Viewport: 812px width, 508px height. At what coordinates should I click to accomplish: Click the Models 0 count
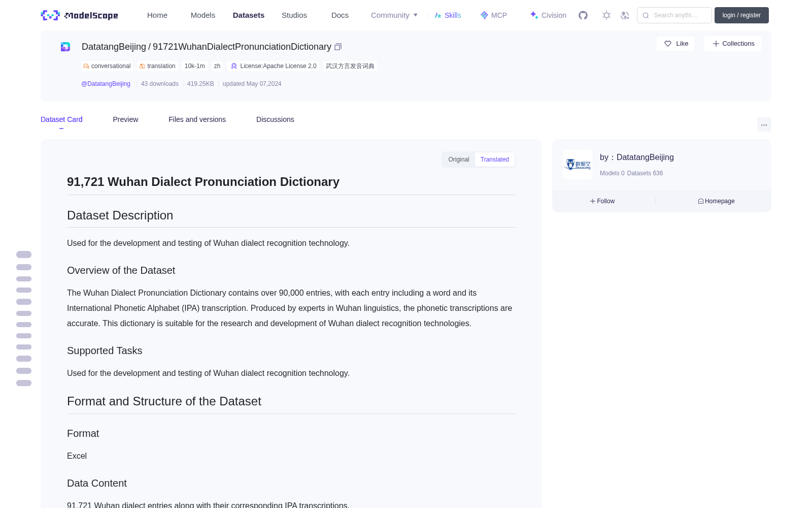612,173
